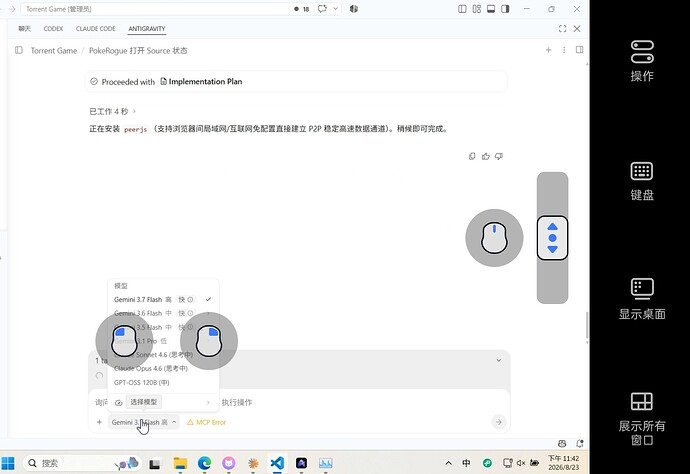This screenshot has height=474, width=690.
Task: Open customize layout icon in title bar
Action: (x=477, y=9)
